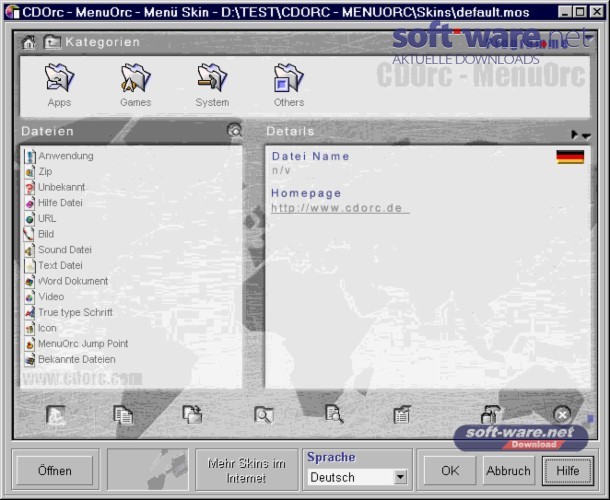Select the Word Dokument entry
Screen dimensions: 610x500
pyautogui.click(x=66, y=281)
